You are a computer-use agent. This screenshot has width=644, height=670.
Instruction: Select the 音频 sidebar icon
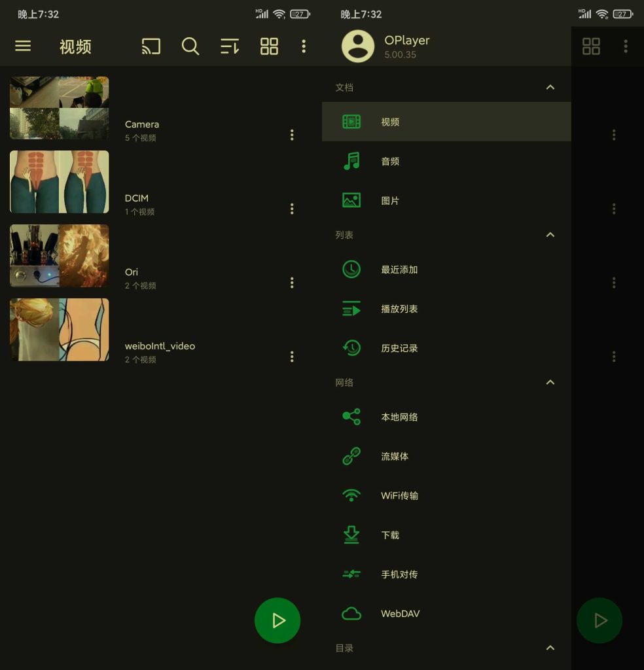pos(351,161)
